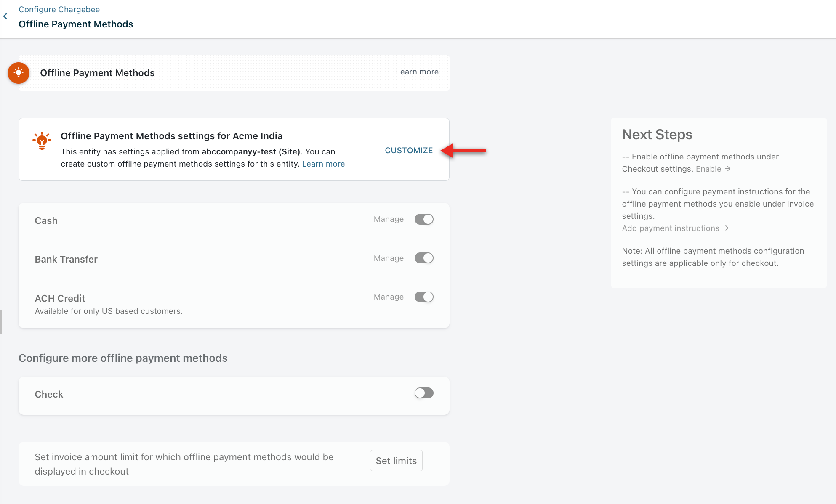This screenshot has width=836, height=504.
Task: Open Manage for Bank Transfer
Action: tap(389, 258)
